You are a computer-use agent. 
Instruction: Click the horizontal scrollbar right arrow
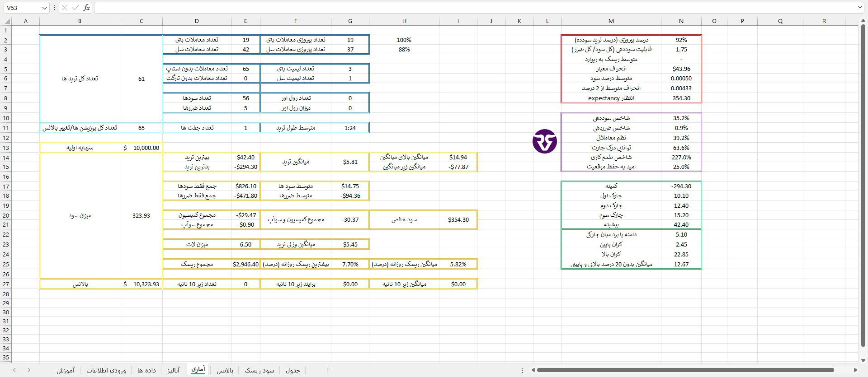coord(855,370)
